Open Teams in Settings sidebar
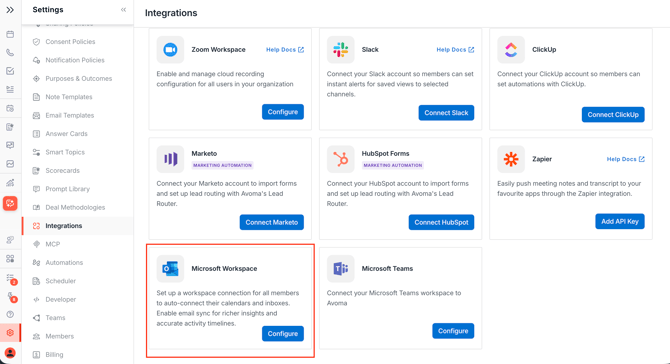The image size is (670, 364). 56,317
